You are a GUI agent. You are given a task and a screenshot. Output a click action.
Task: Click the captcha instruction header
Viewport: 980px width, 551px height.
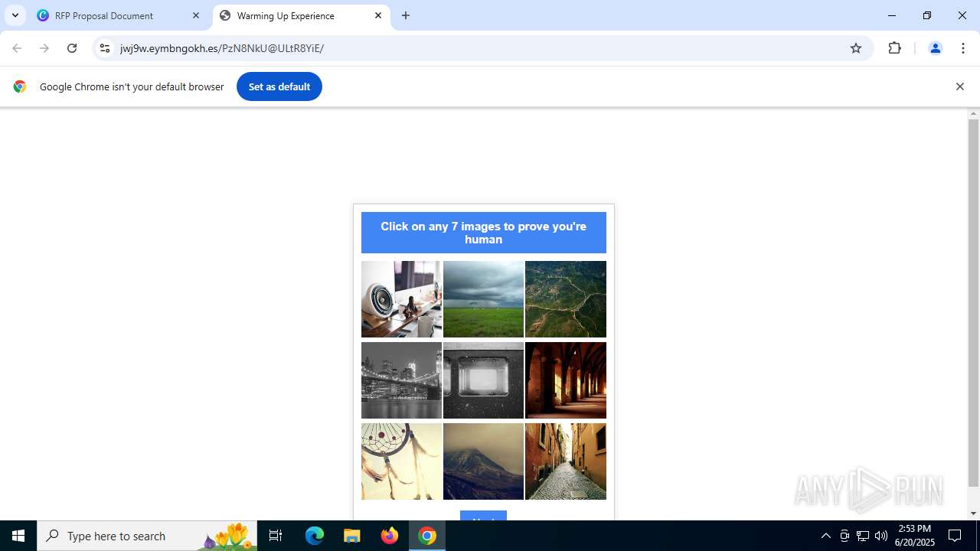[484, 233]
